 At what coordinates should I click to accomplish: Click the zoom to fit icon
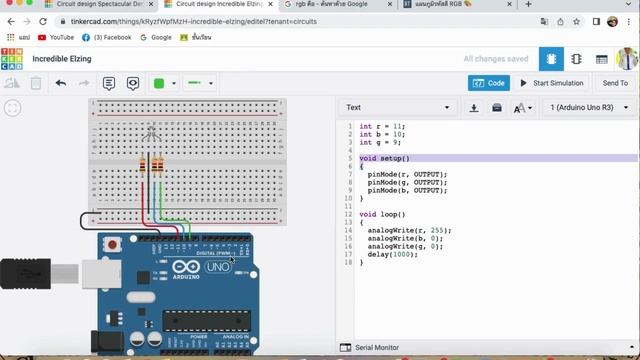pos(13,108)
